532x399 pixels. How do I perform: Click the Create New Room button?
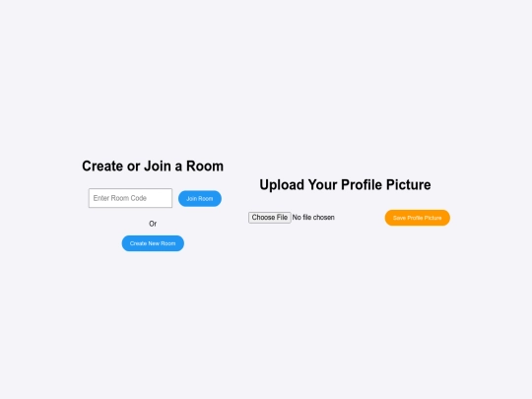coord(153,243)
